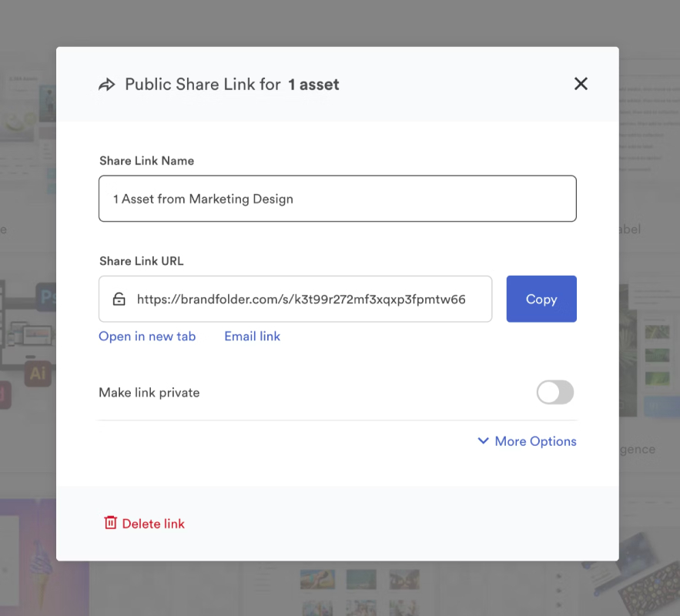
Task: Close the Public Share Link dialog
Action: coord(581,84)
